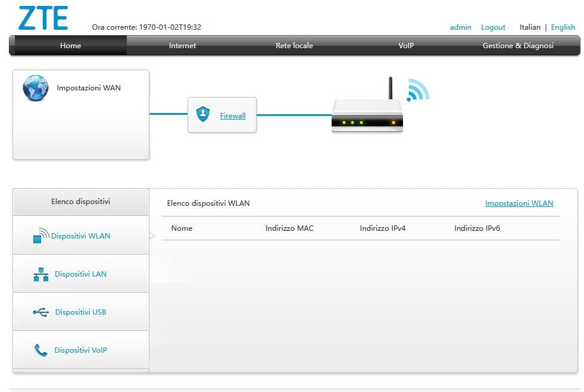Viewport: 584px width, 392px height.
Task: Click the Indirizzo IPv6 column header
Action: [477, 228]
